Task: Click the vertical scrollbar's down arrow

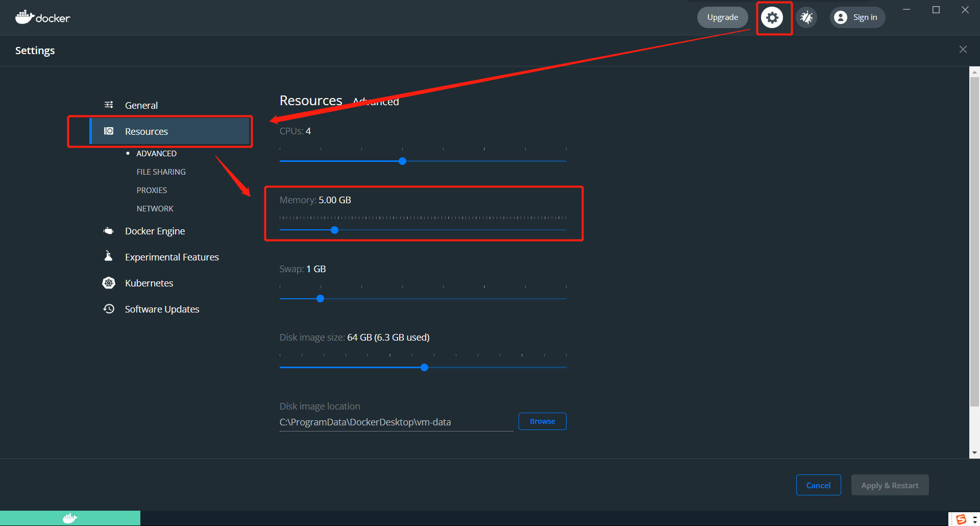Action: tap(974, 453)
